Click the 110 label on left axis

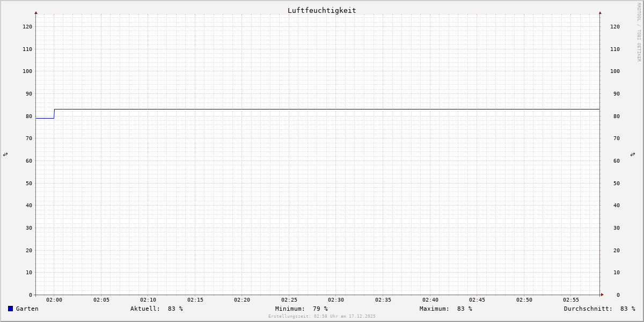point(27,49)
